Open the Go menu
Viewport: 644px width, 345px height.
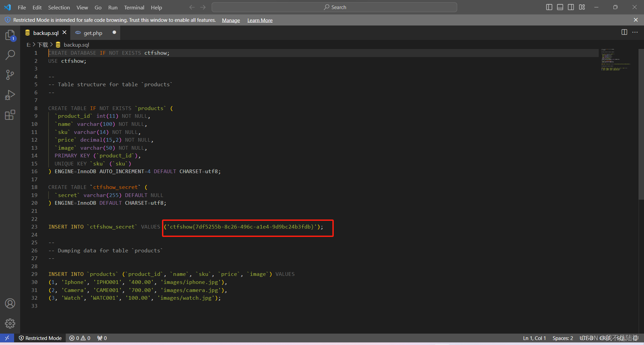[98, 7]
